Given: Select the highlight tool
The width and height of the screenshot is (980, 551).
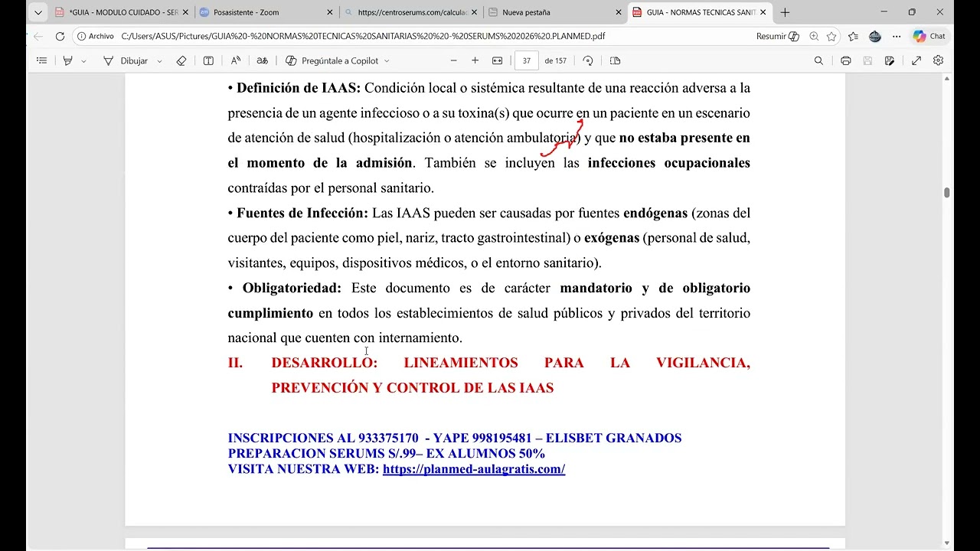Looking at the screenshot, I should (68, 60).
